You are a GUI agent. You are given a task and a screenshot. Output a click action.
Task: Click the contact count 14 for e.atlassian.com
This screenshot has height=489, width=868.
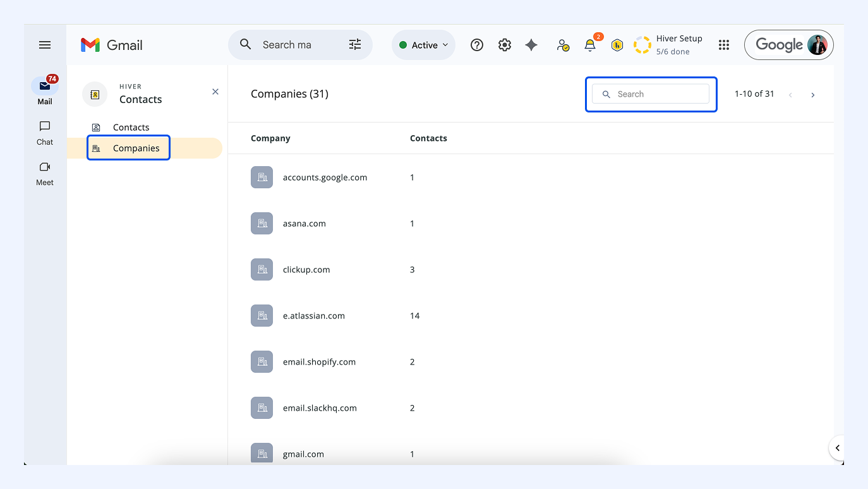pos(415,316)
